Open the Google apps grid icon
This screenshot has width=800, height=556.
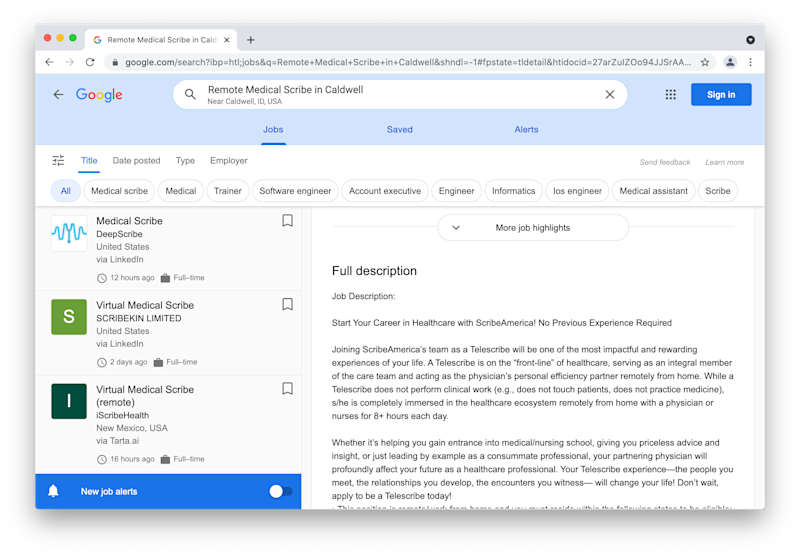point(670,94)
